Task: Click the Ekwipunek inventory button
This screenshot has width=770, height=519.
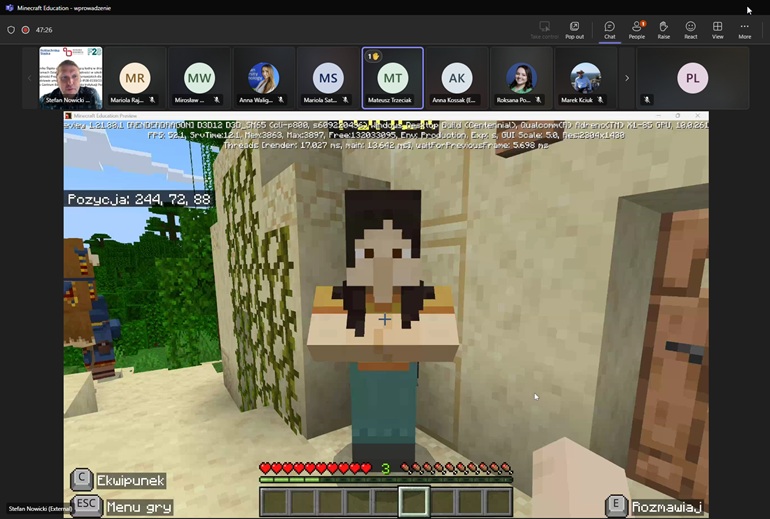Action: [130, 481]
